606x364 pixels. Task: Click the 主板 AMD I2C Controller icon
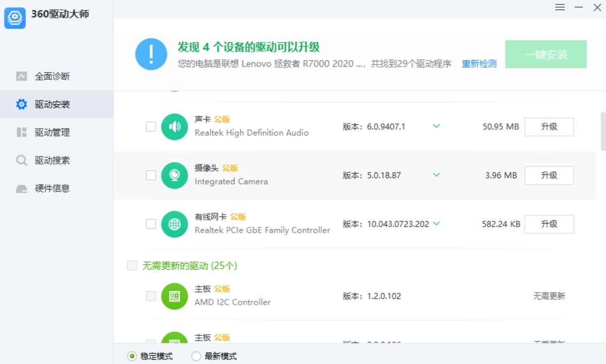coord(174,296)
